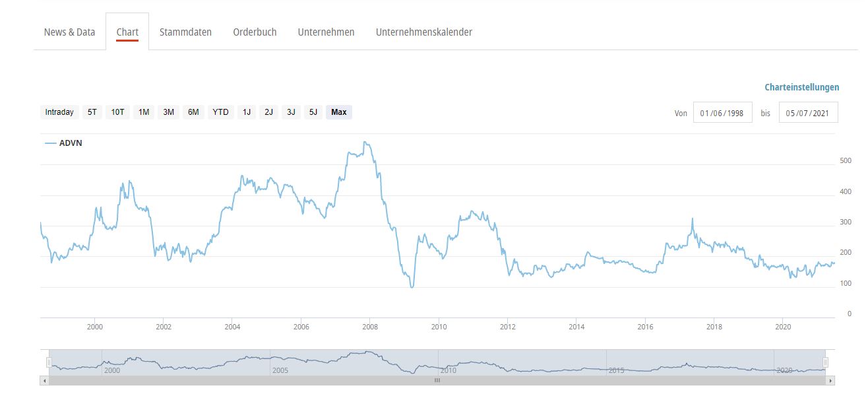The image size is (868, 402).
Task: Click the left navigator range handle
Action: tap(48, 362)
